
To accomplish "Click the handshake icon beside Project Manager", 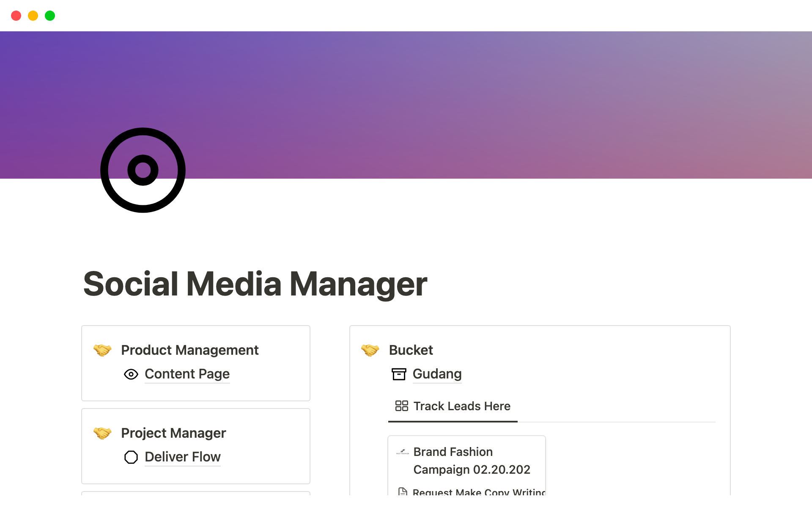I will click(102, 433).
